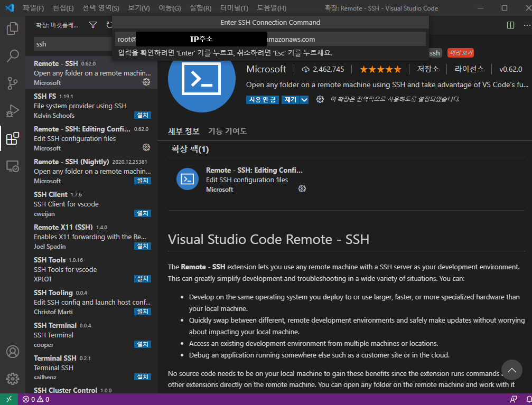Select SSH Client in the extensions list
Screen dimensions: 532x405
[x=91, y=203]
